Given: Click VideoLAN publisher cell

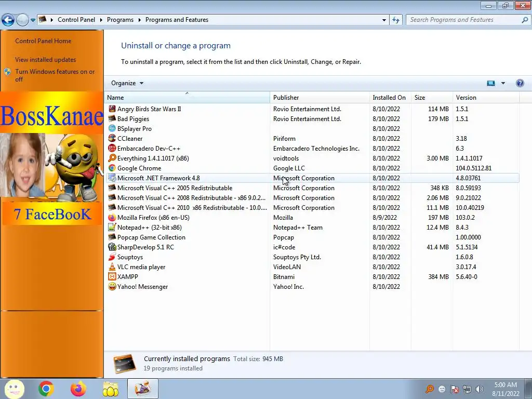Looking at the screenshot, I should click(x=287, y=267).
